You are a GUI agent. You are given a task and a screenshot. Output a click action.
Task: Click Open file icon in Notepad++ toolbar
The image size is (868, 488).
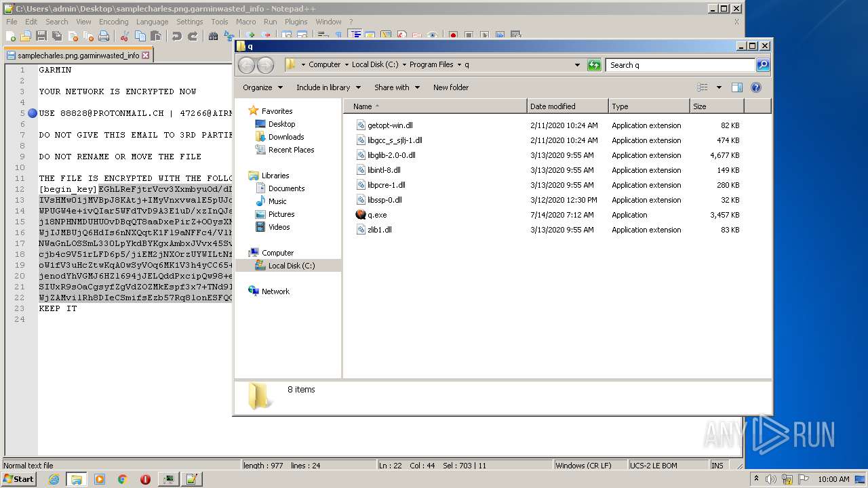(26, 36)
